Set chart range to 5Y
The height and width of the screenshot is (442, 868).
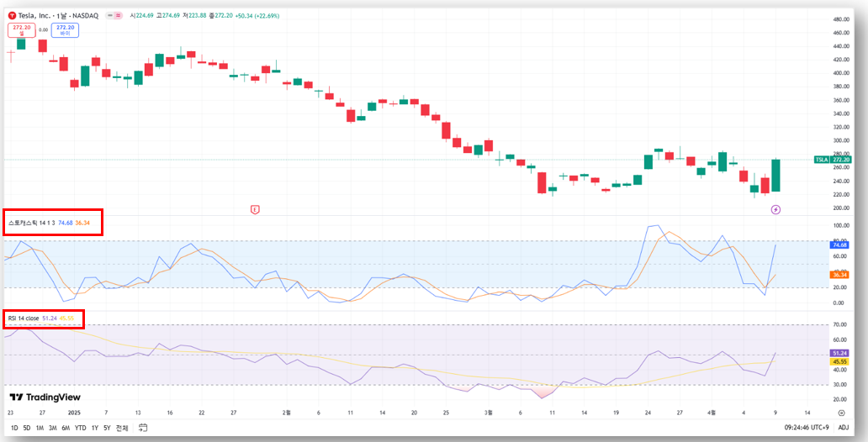click(108, 428)
